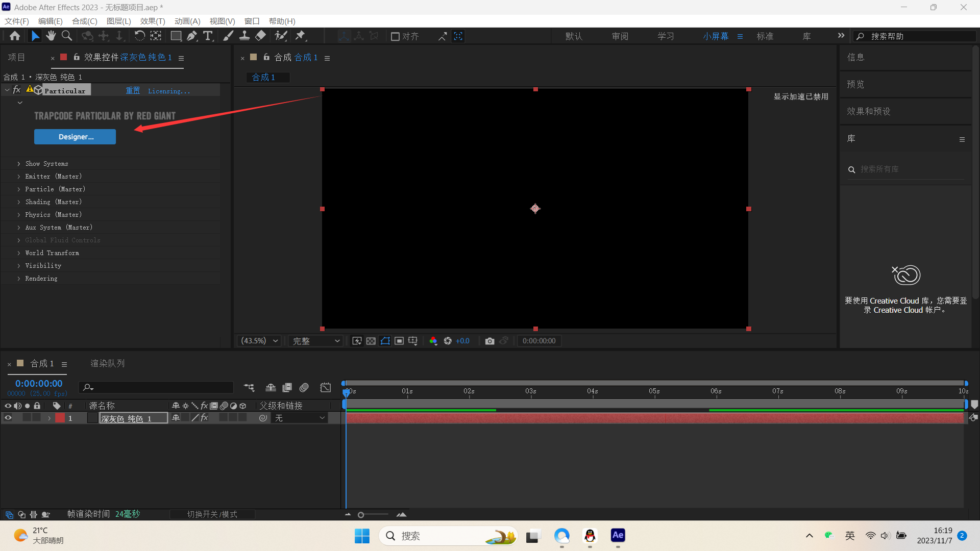Click the snapshot camera icon
980x551 pixels.
tap(489, 341)
